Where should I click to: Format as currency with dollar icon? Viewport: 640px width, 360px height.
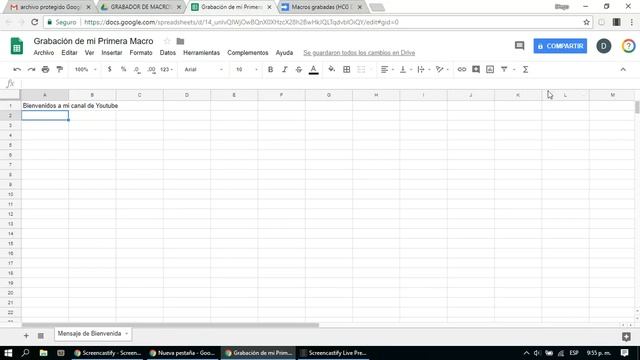tap(109, 69)
